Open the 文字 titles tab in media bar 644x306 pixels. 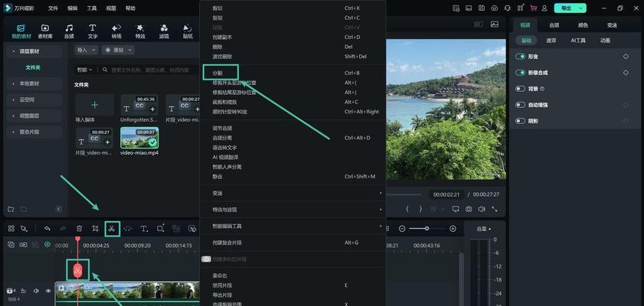[x=93, y=31]
